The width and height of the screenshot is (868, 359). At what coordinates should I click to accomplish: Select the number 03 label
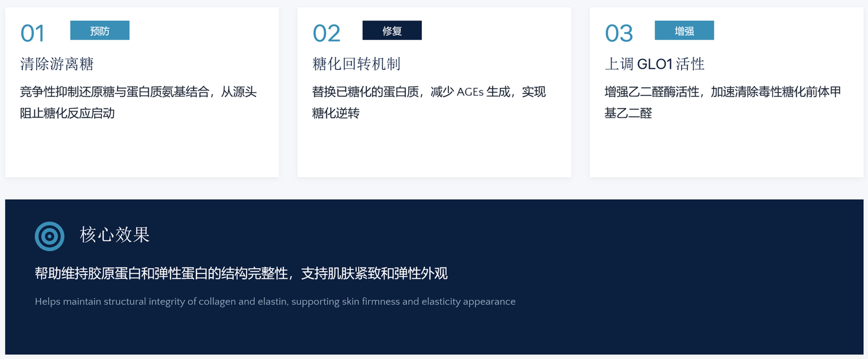[618, 34]
